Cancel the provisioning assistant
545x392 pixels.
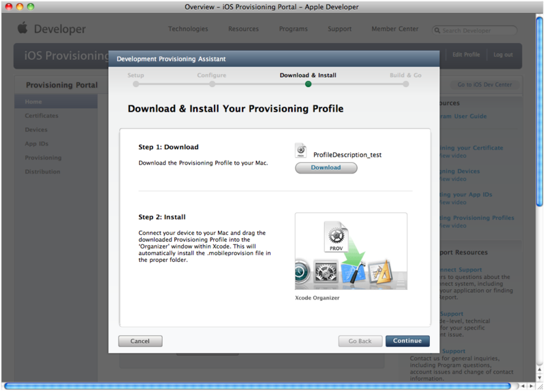(x=140, y=341)
